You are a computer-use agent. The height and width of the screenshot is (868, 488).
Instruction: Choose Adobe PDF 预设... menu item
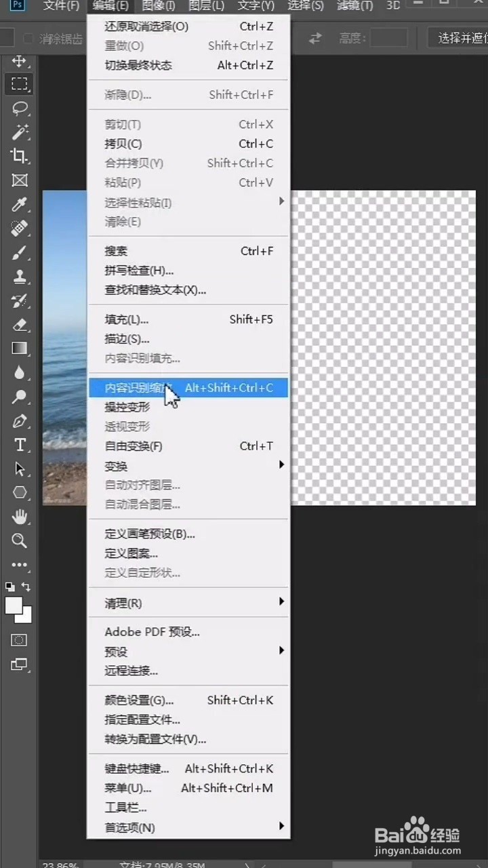(188, 632)
